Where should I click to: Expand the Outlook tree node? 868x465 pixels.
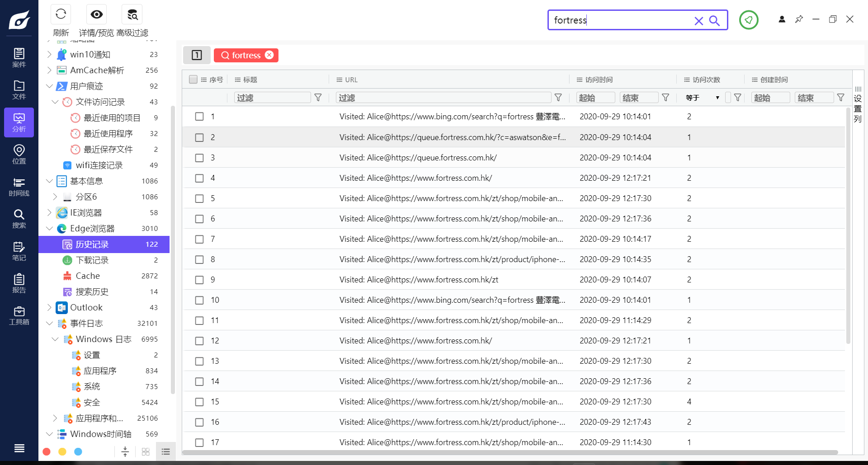point(49,307)
